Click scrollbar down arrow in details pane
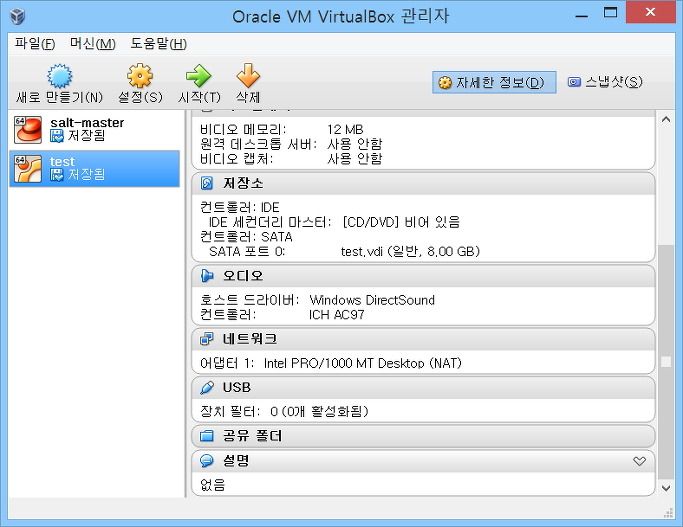 pyautogui.click(x=666, y=488)
